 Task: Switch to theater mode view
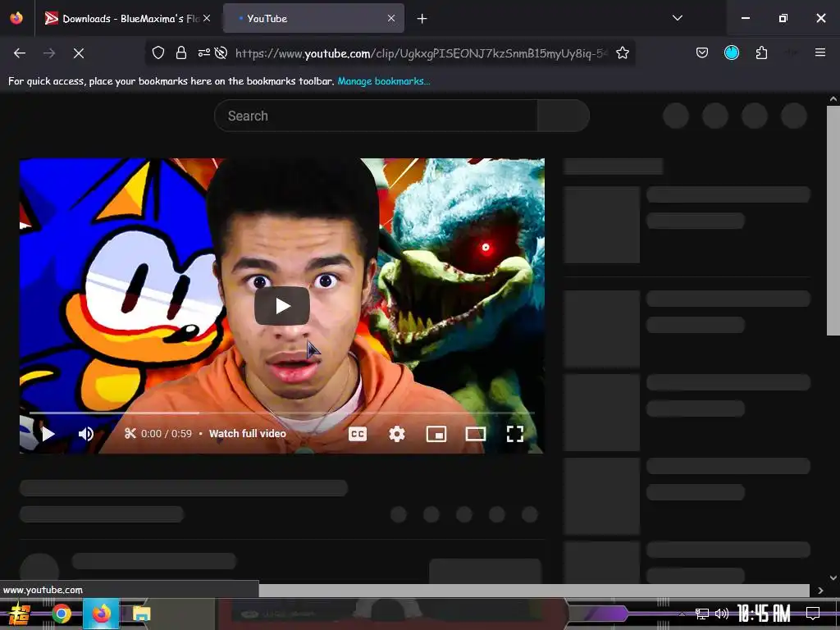(x=475, y=434)
